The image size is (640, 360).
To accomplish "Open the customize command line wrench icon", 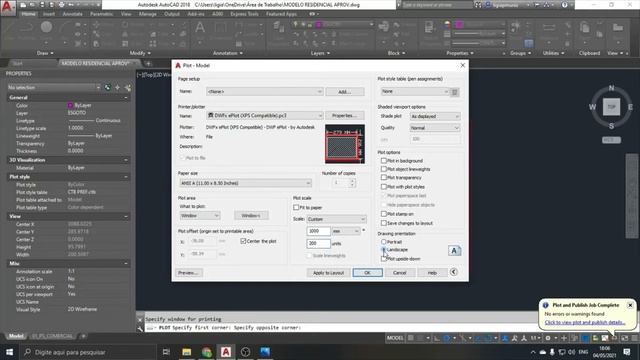I will (x=140, y=328).
